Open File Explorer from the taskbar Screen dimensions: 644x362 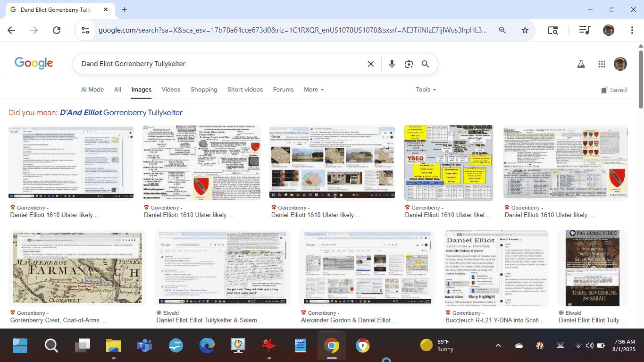point(114,346)
